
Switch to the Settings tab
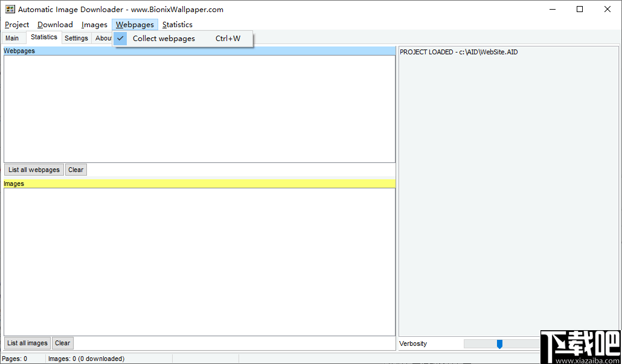[76, 38]
